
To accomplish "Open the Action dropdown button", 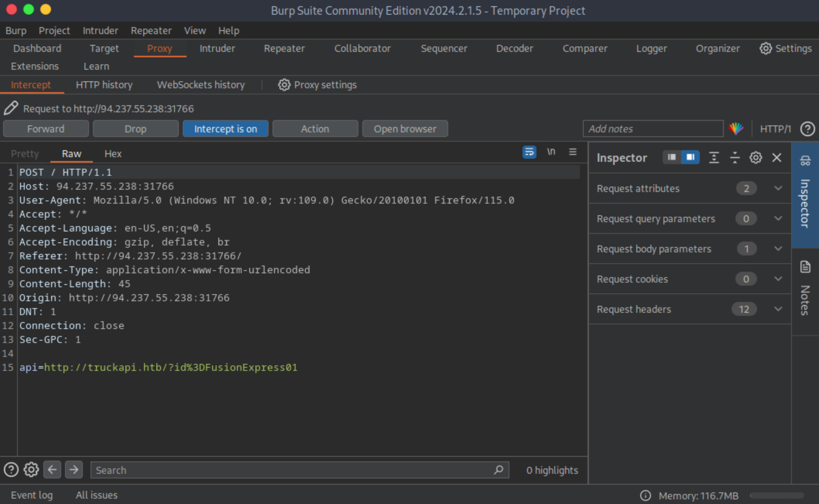I will coord(315,129).
